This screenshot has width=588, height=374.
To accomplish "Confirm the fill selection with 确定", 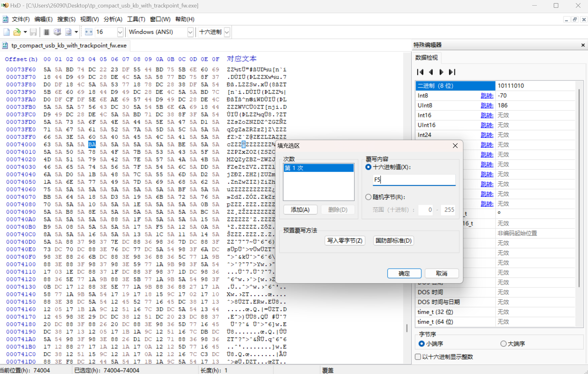I will 404,273.
